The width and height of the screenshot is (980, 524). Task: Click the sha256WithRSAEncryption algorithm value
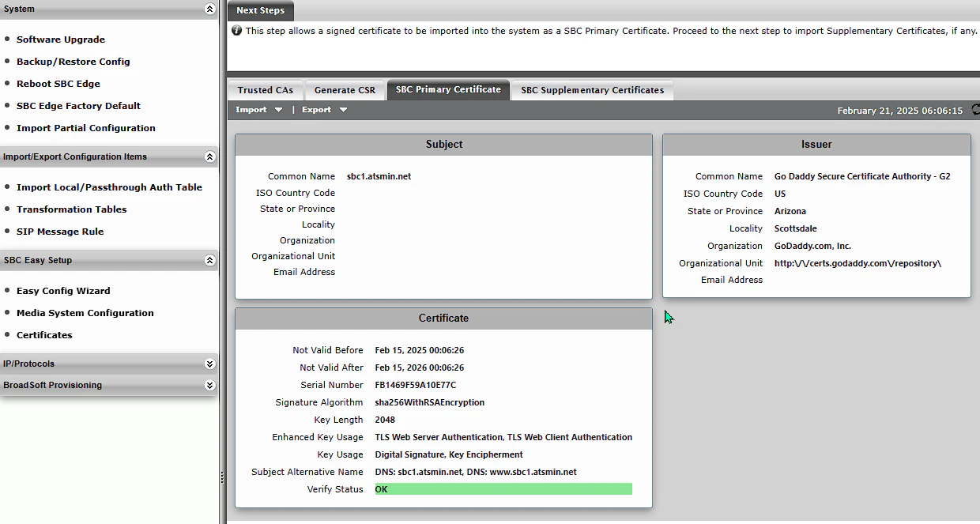pyautogui.click(x=430, y=402)
